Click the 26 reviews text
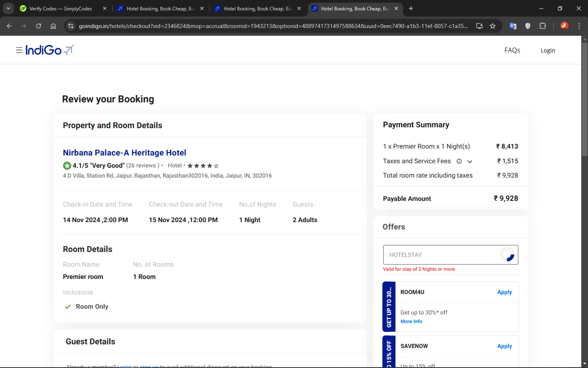The width and height of the screenshot is (588, 368). click(143, 166)
